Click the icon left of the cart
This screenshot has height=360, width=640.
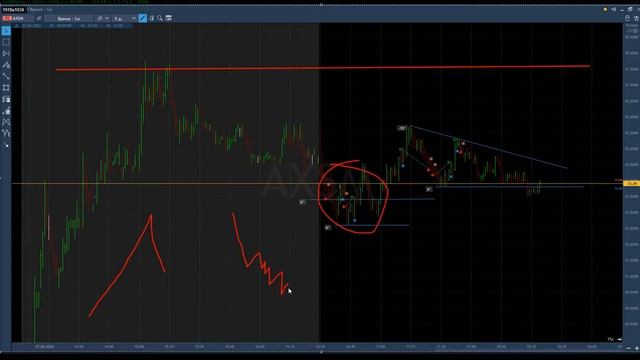point(627,18)
